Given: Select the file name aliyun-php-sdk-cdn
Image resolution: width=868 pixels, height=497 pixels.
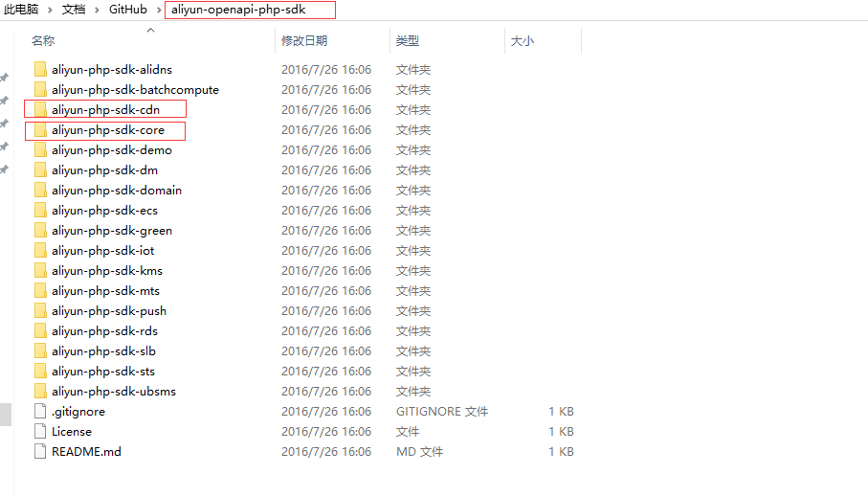Looking at the screenshot, I should 105,110.
